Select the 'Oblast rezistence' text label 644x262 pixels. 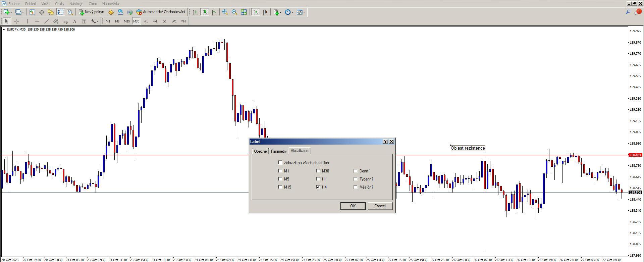tap(468, 148)
